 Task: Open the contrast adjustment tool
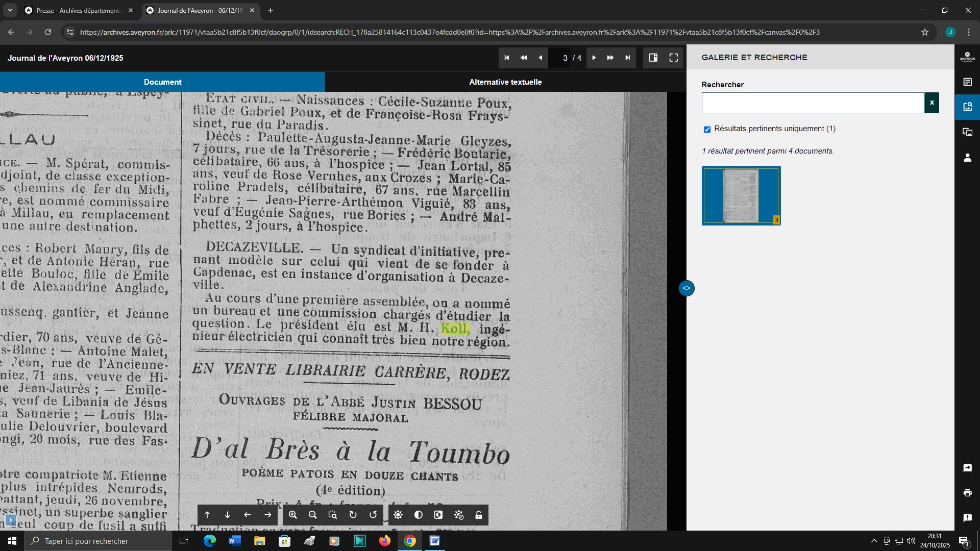tap(419, 515)
